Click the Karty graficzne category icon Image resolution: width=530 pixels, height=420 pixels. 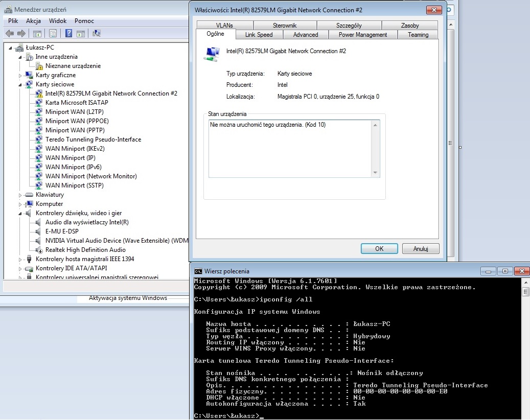(30, 75)
